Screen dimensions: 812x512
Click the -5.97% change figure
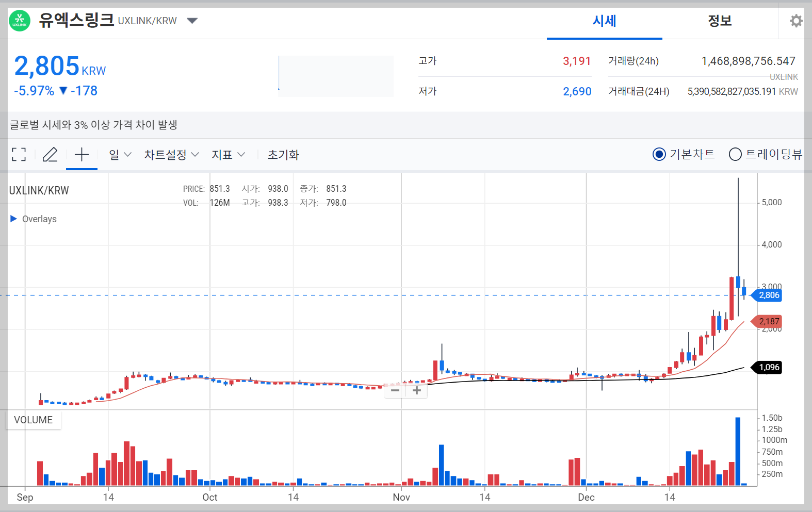click(34, 91)
